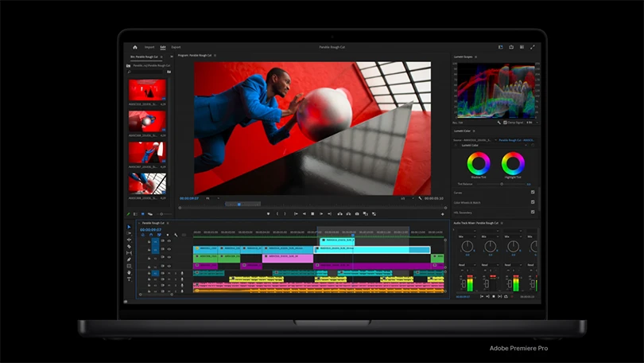Enable the Clamp Signal checkbox
Screen dimensions: 644x363
coord(505,123)
